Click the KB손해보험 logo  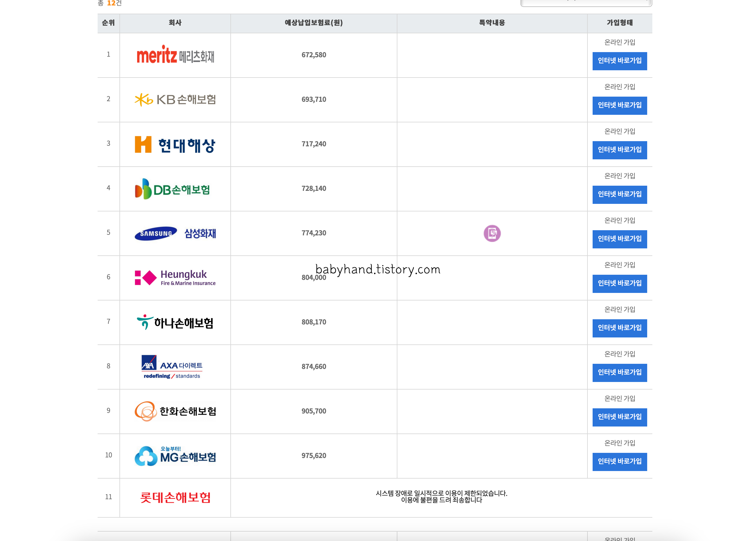[x=175, y=99]
